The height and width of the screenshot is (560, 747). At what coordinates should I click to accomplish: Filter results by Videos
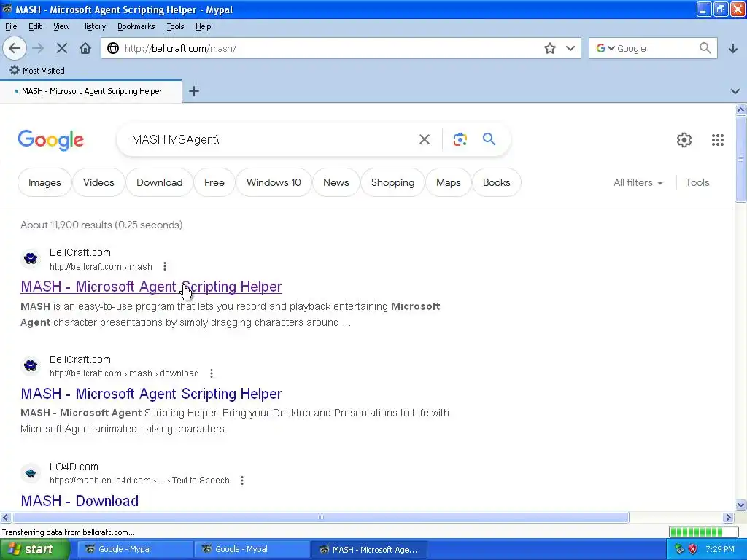click(98, 182)
